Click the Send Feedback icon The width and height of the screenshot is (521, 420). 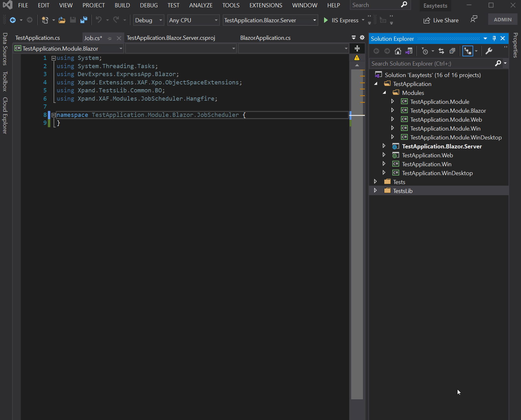click(x=474, y=19)
